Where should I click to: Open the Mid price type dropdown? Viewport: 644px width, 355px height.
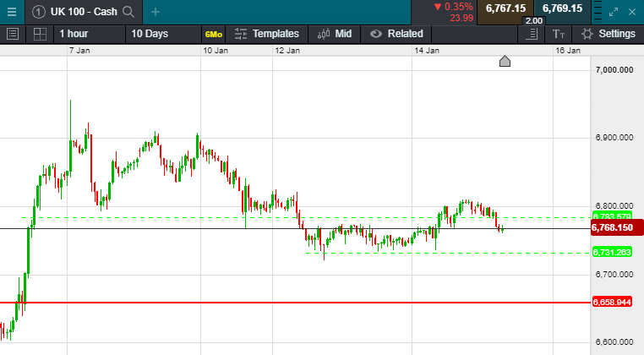(335, 34)
